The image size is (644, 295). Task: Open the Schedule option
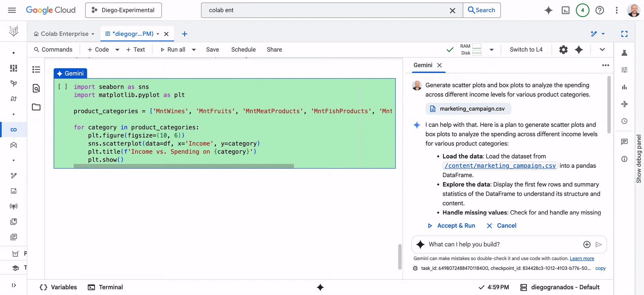tap(243, 49)
